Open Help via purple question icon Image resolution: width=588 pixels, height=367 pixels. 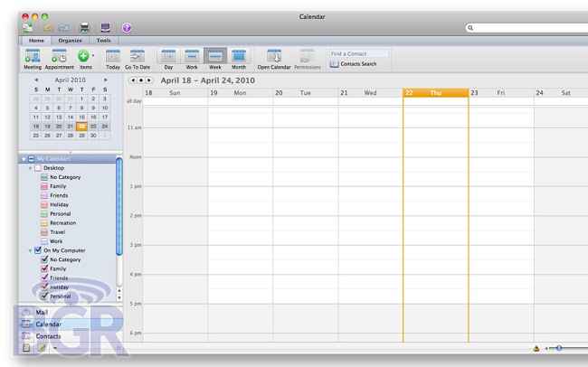[x=127, y=28]
